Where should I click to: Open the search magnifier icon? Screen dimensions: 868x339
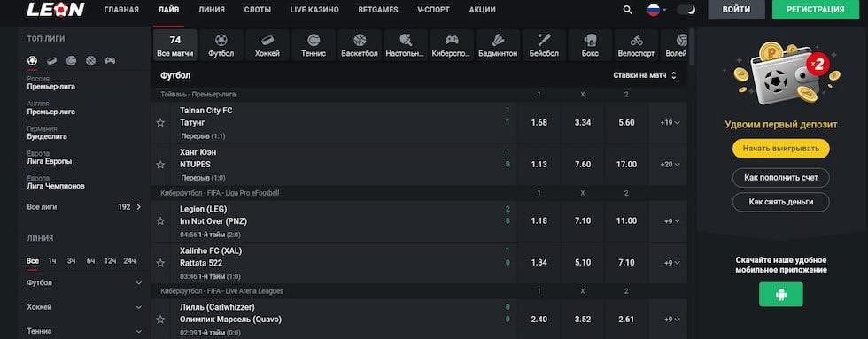click(627, 10)
